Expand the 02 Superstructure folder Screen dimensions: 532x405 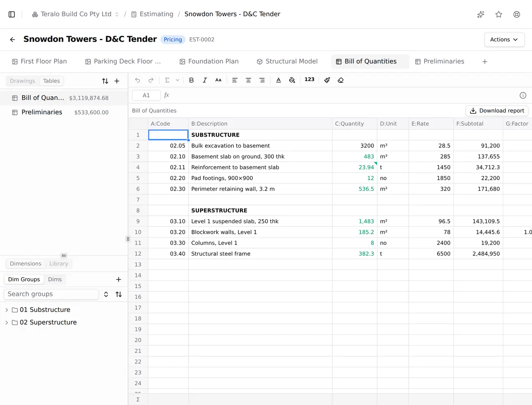coord(6,322)
